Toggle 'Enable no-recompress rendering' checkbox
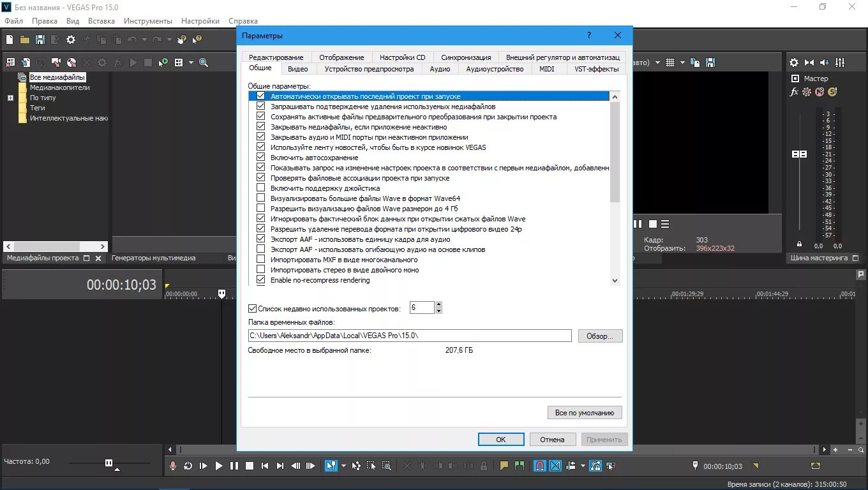 point(260,280)
